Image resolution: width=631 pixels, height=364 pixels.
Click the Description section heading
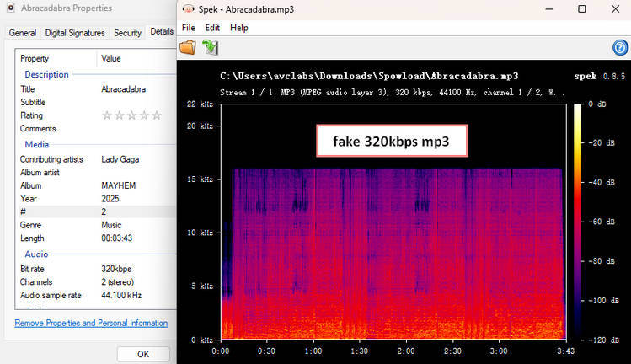[x=46, y=74]
